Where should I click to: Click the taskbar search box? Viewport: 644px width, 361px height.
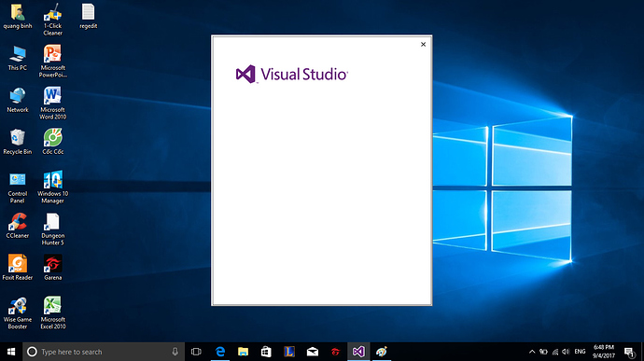tap(104, 352)
